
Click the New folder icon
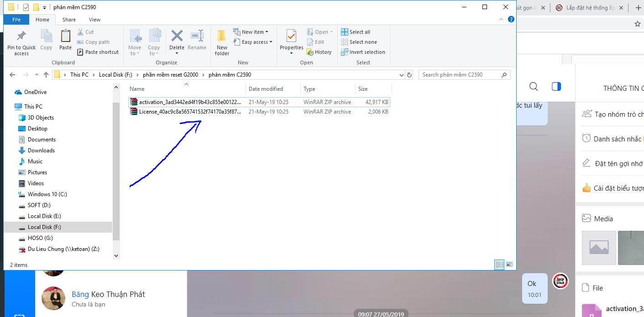[222, 36]
